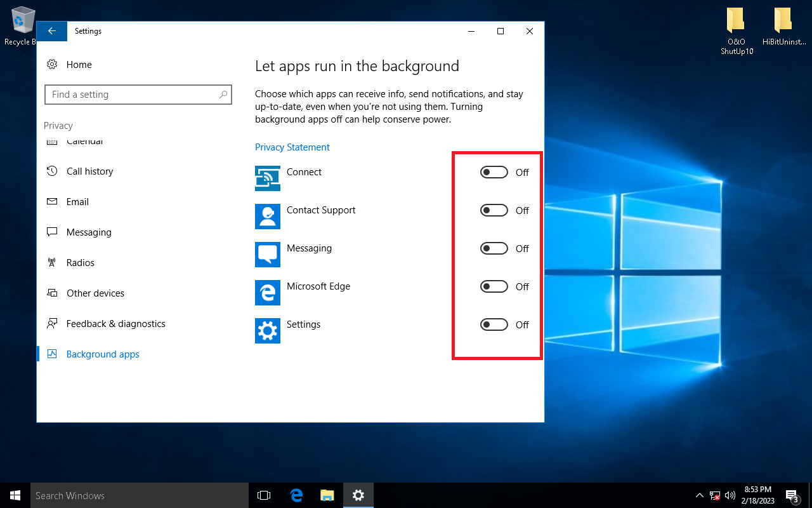
Task: Close the Settings window
Action: point(530,31)
